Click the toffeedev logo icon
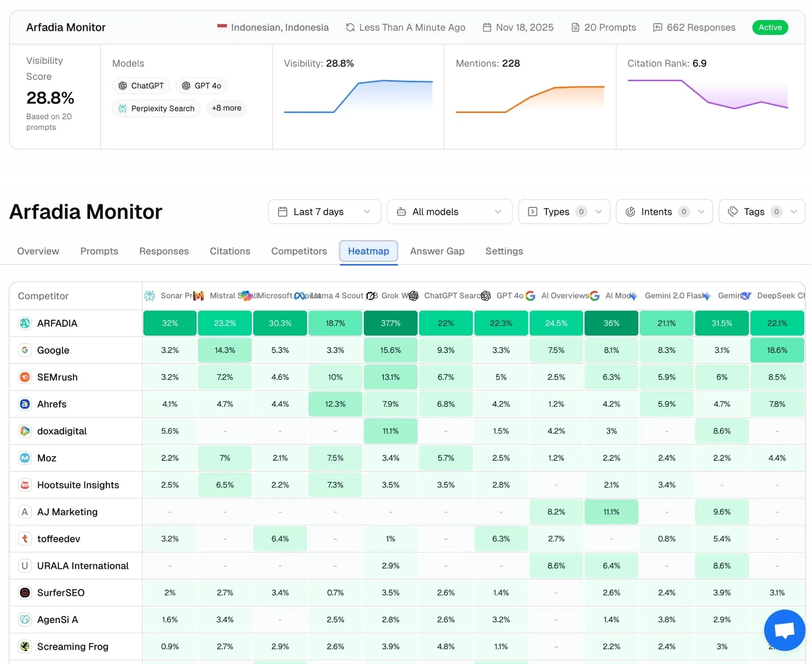This screenshot has width=812, height=664. pyautogui.click(x=25, y=539)
